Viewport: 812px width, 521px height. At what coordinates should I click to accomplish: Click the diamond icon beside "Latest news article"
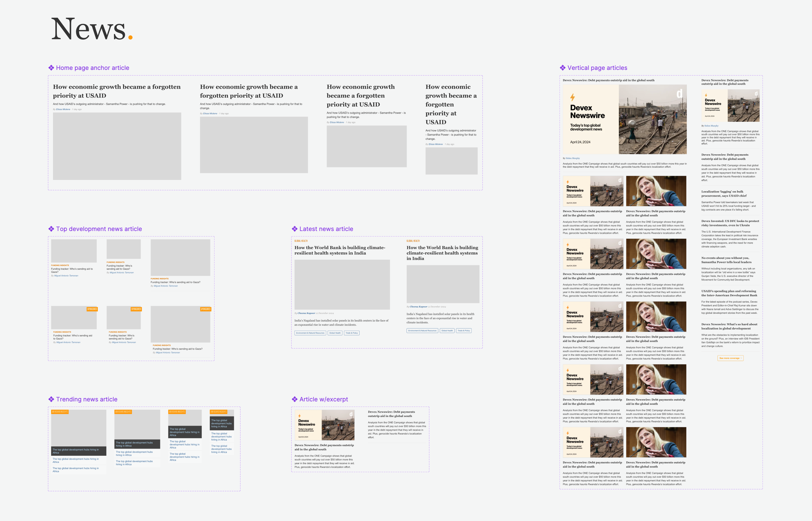(295, 229)
